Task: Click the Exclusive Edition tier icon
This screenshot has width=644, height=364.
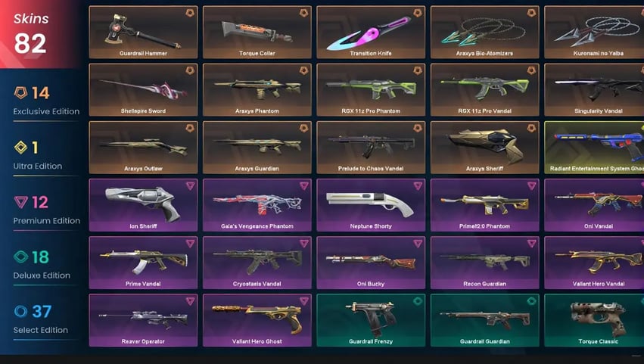Action: tap(21, 92)
